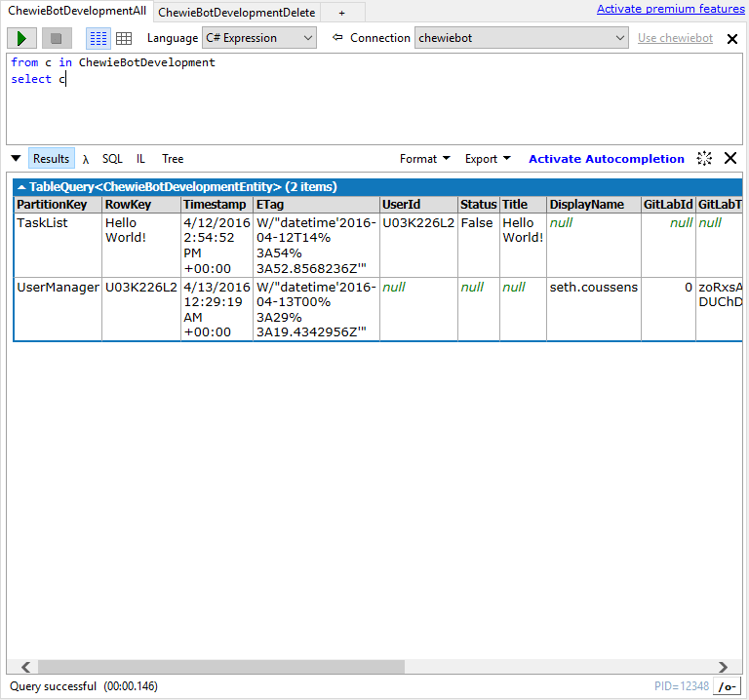Collapse results using the black triangle arrow
This screenshot has width=749, height=700.
pyautogui.click(x=16, y=159)
